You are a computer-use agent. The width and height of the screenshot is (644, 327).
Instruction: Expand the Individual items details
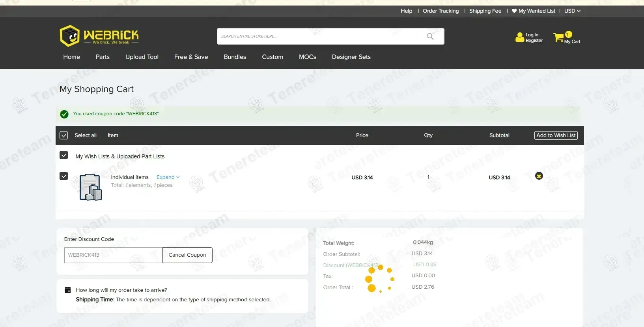point(168,177)
